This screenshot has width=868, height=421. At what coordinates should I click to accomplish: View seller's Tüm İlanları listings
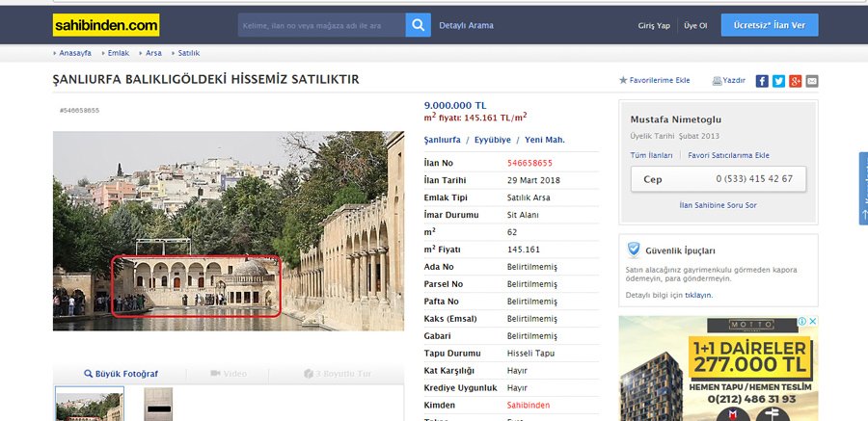pyautogui.click(x=651, y=155)
